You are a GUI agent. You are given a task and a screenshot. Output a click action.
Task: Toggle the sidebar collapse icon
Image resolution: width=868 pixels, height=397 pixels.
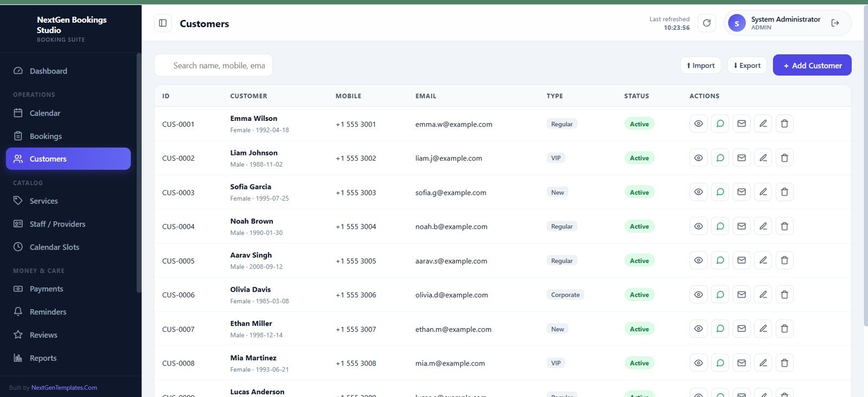tap(163, 23)
